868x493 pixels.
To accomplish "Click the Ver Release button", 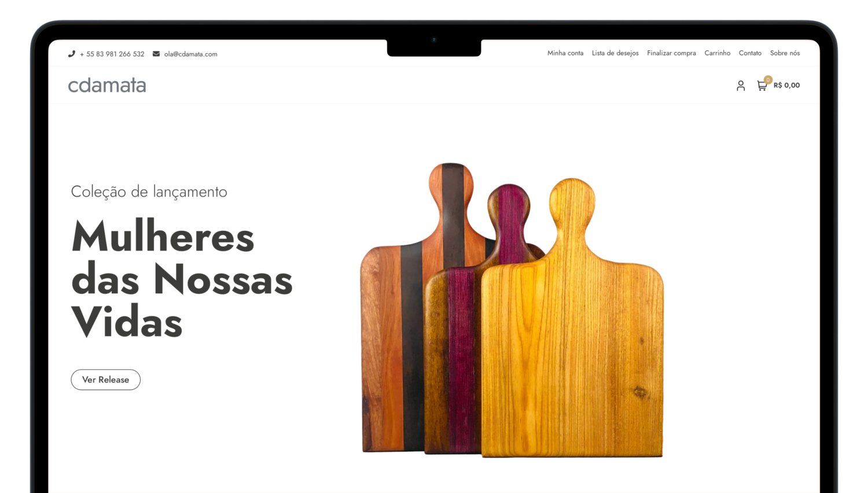I will [106, 380].
